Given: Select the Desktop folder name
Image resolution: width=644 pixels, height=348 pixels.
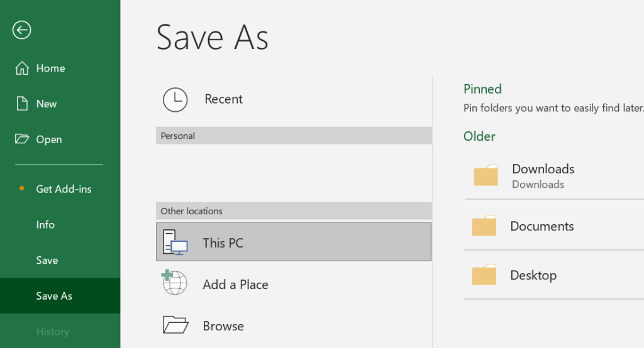Looking at the screenshot, I should pyautogui.click(x=533, y=275).
